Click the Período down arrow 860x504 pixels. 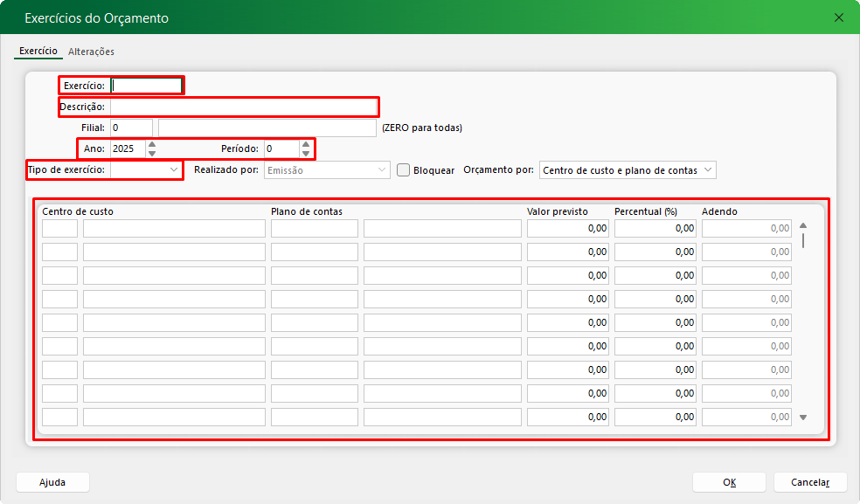pyautogui.click(x=305, y=153)
